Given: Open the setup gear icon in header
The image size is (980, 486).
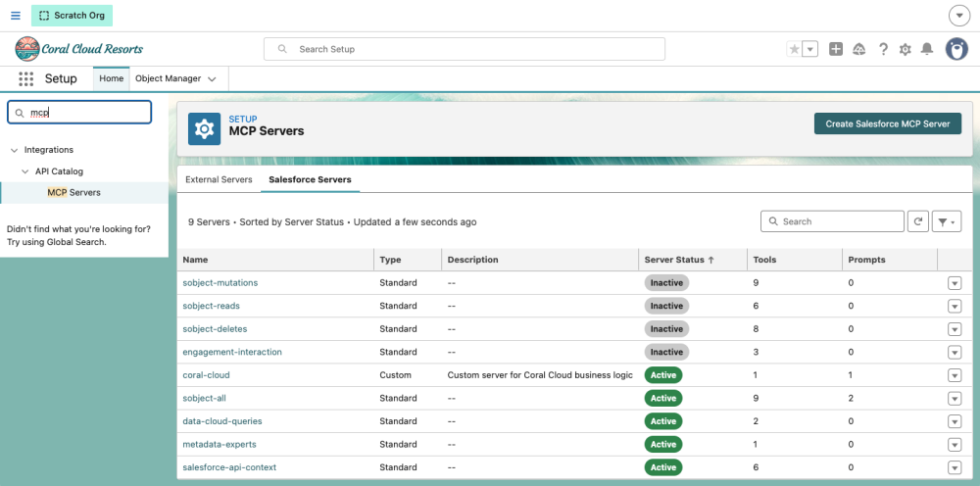Looking at the screenshot, I should click(905, 49).
